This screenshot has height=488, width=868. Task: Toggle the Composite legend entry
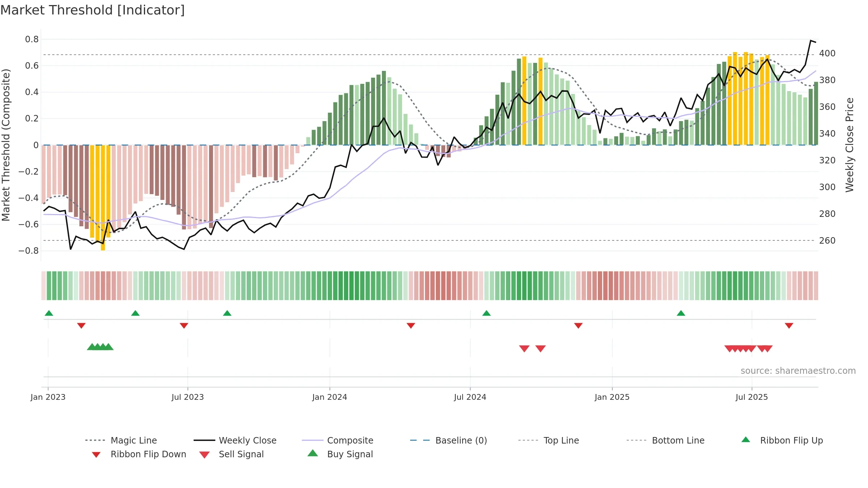pos(337,440)
